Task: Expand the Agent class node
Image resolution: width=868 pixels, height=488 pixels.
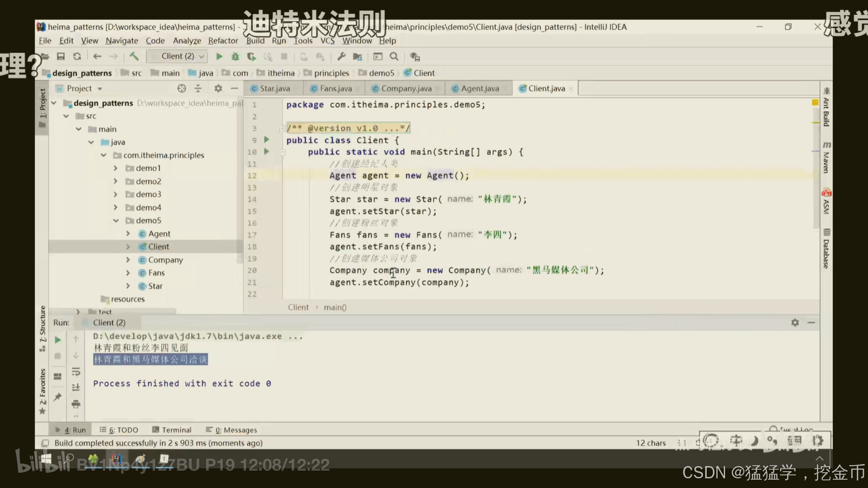Action: [128, 234]
